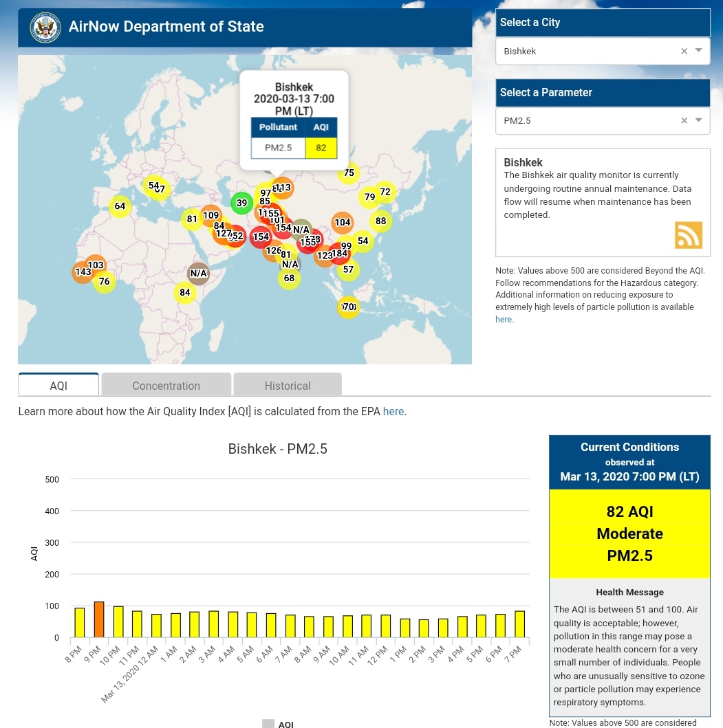Follow the EPA 'here' link about AQI calculation
This screenshot has height=728, width=723.
pyautogui.click(x=393, y=412)
